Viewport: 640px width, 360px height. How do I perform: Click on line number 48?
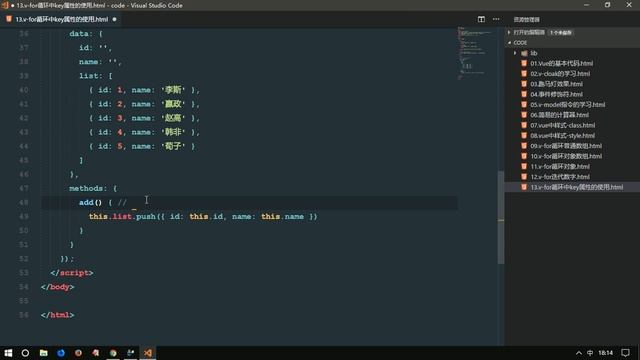point(24,202)
